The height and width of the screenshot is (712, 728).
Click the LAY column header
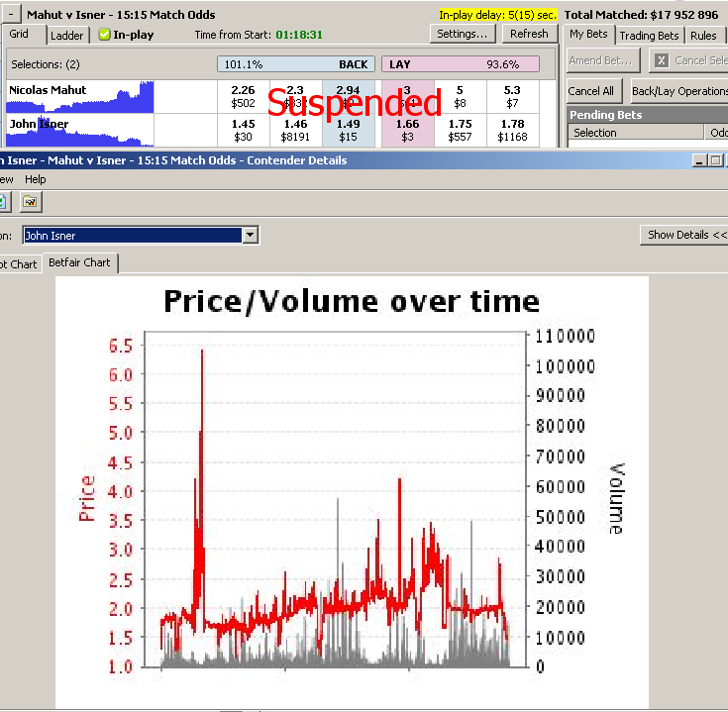pyautogui.click(x=461, y=64)
